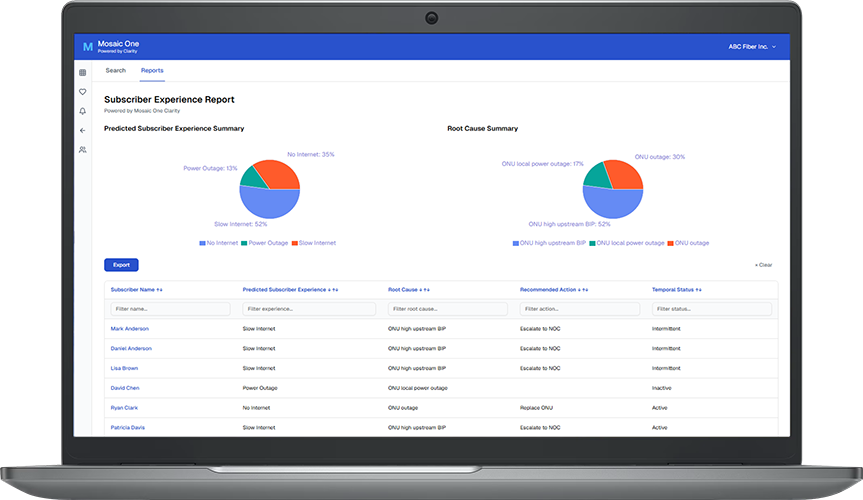This screenshot has height=500, width=863.
Task: Switch to the Search tab
Action: (x=116, y=71)
